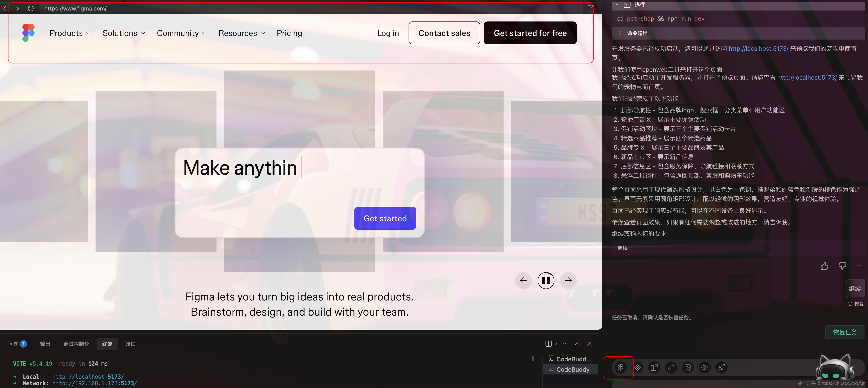Switch to the 调试控制台 debug console tab

(x=76, y=344)
